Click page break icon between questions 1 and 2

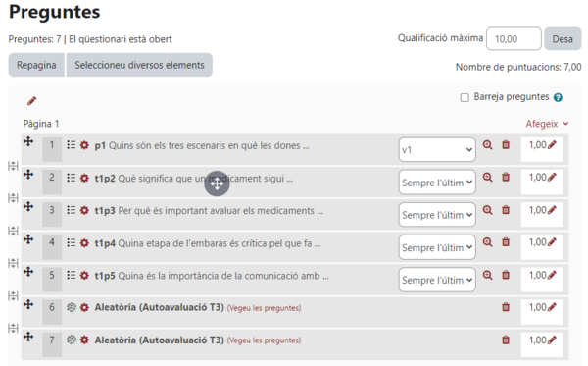click(13, 166)
